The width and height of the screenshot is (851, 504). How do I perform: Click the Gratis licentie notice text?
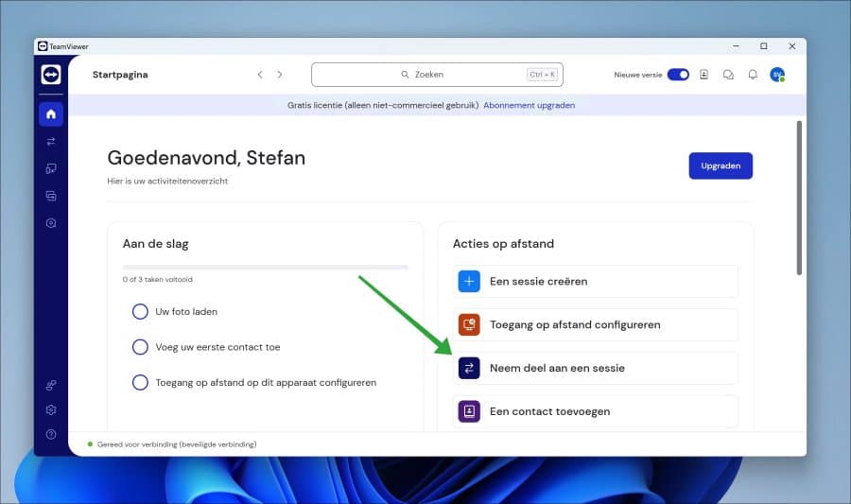[383, 105]
